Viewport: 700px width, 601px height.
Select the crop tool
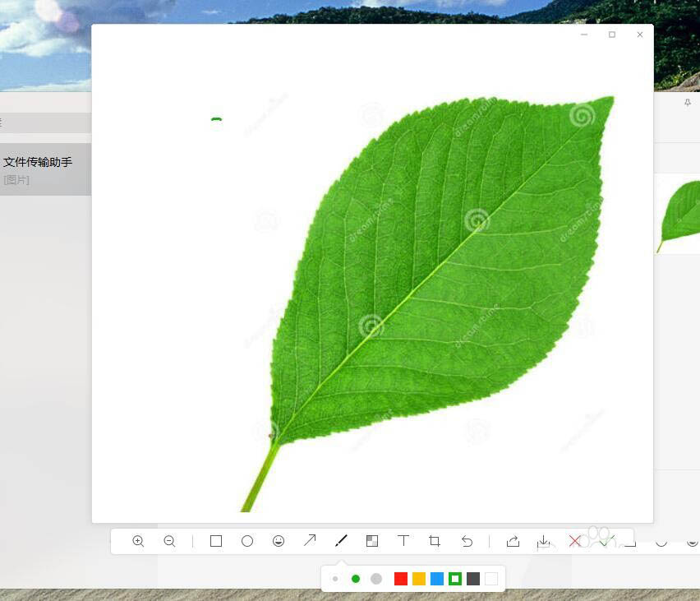coord(435,541)
